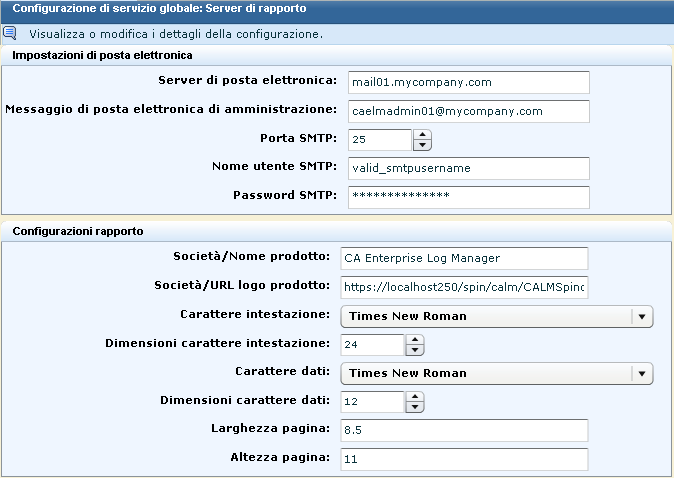Edit the Società/URL logo prodotto field
Image resolution: width=674 pixels, height=478 pixels.
tap(464, 288)
